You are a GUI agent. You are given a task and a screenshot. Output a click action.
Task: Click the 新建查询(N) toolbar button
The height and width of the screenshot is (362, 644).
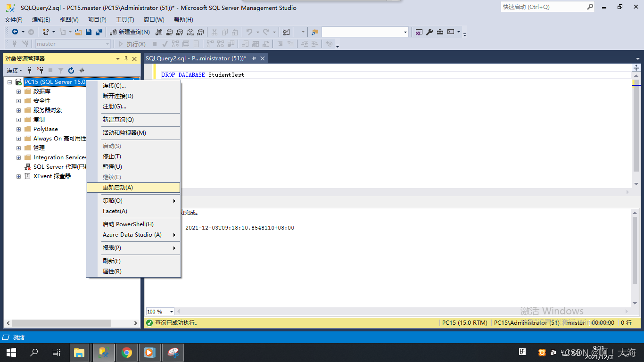130,32
